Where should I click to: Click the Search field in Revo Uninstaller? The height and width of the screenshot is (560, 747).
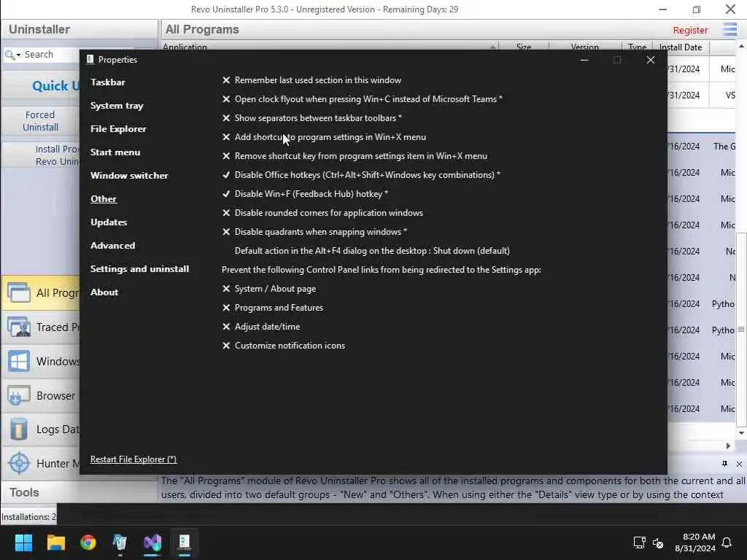point(52,55)
